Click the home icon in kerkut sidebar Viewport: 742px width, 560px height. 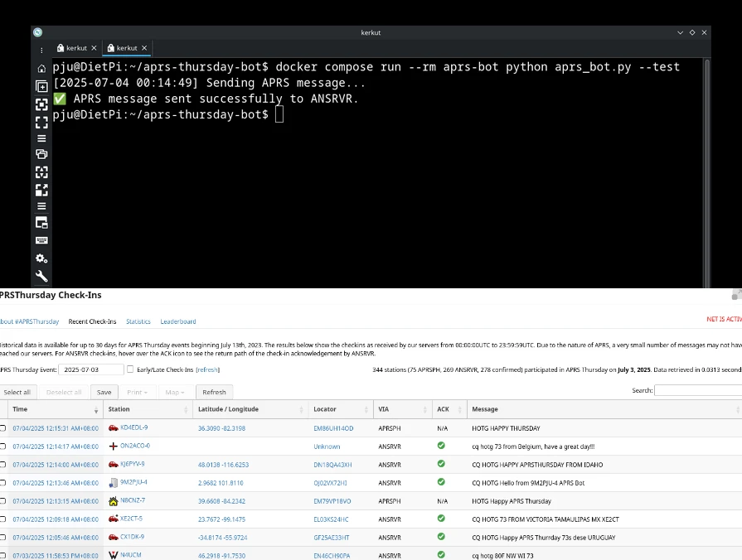point(41,69)
